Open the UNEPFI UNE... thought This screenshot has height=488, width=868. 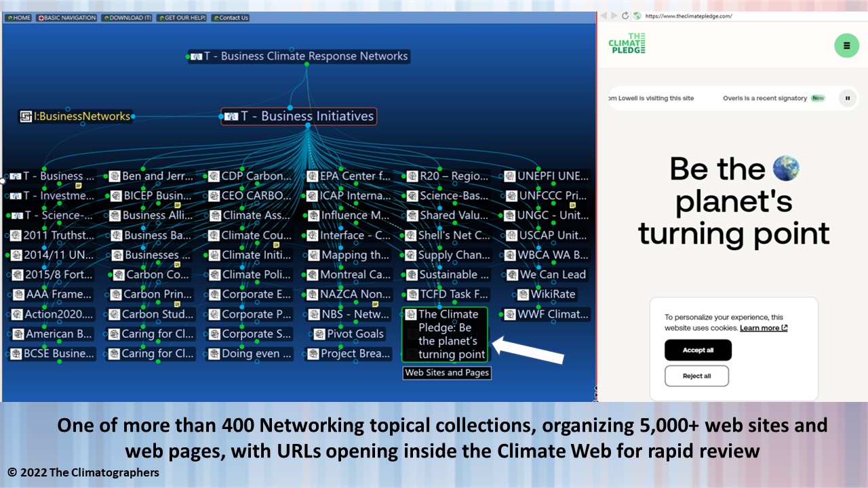point(547,176)
